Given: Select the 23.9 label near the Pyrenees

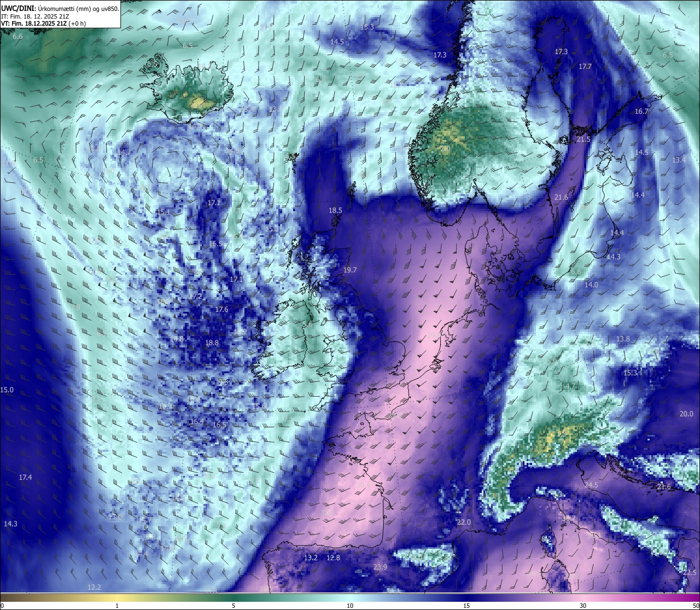Looking at the screenshot, I should click(380, 567).
